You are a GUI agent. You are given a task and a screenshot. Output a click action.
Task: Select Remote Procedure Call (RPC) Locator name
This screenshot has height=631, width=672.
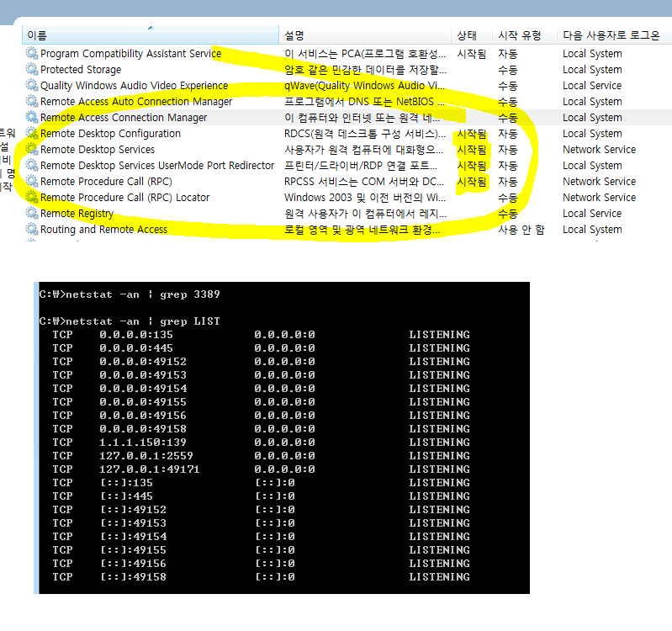(124, 198)
